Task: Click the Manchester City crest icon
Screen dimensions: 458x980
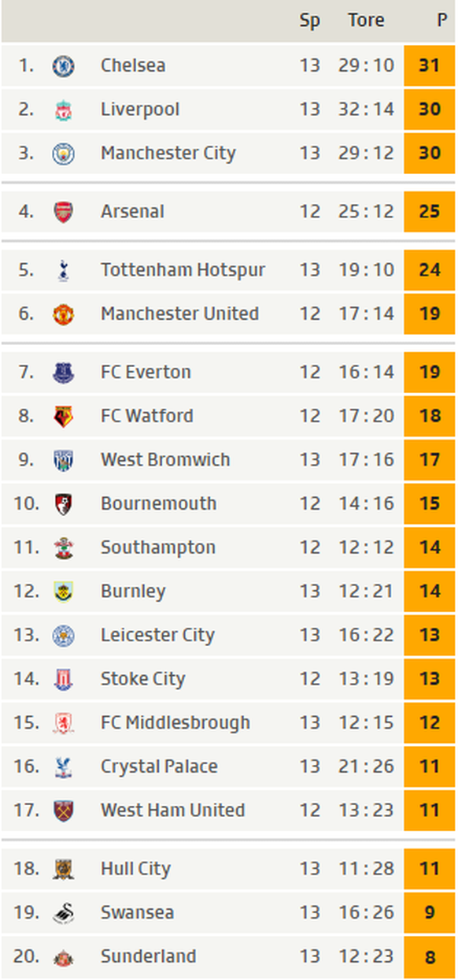Action: (64, 154)
